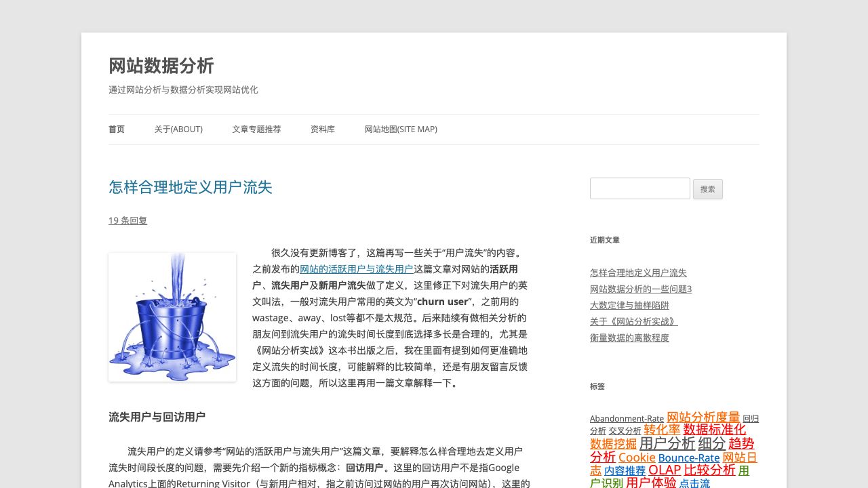Open 网站地图(SITE MAP) from the navigation
Screen dimensions: 868x488
coord(401,129)
